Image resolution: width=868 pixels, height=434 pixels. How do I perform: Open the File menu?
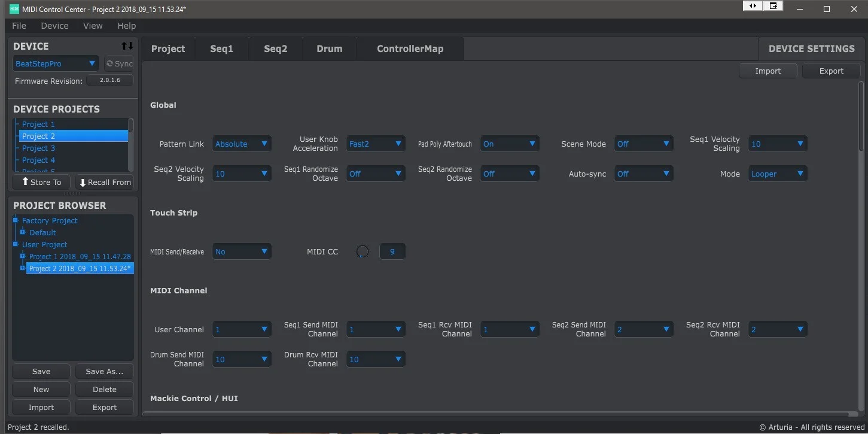point(19,26)
